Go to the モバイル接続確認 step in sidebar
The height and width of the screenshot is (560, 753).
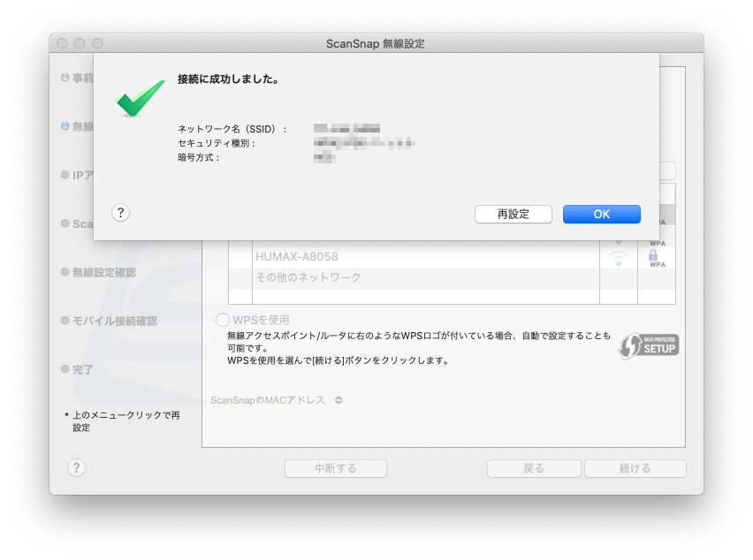point(109,321)
